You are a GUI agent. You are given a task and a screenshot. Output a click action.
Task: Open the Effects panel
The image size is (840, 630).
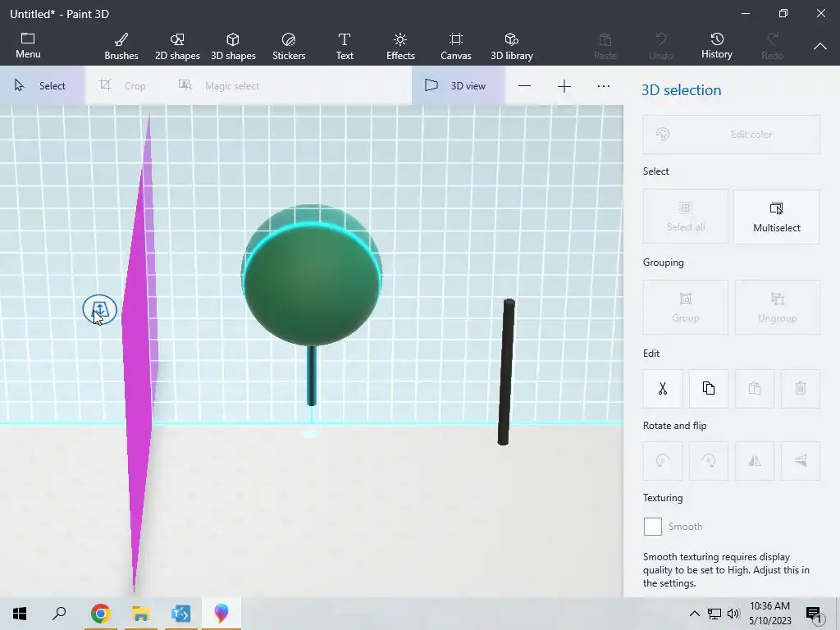(400, 47)
